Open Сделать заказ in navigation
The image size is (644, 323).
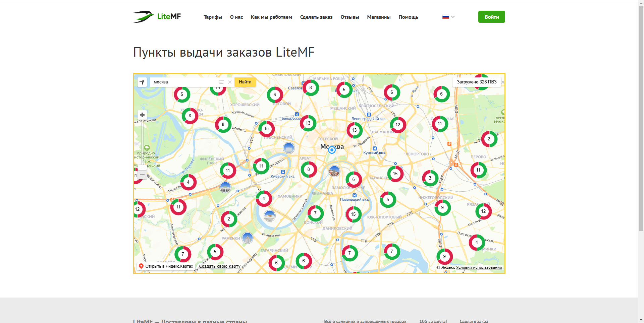(316, 17)
